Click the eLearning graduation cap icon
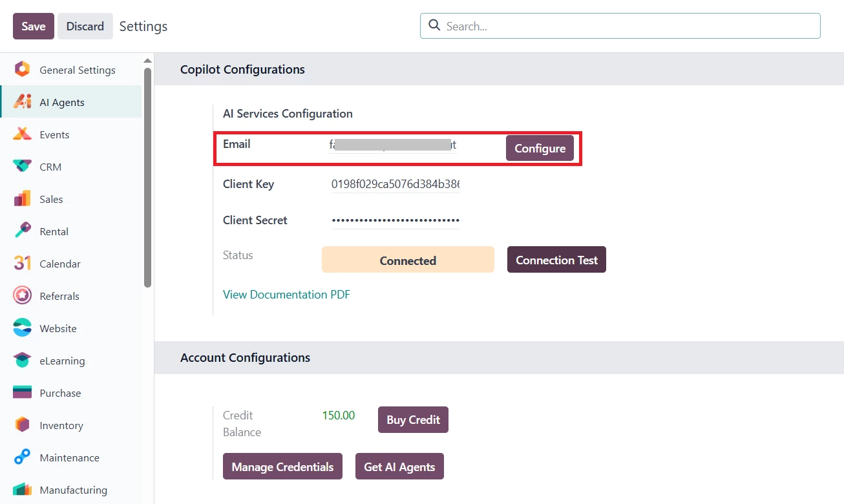 pos(22,361)
